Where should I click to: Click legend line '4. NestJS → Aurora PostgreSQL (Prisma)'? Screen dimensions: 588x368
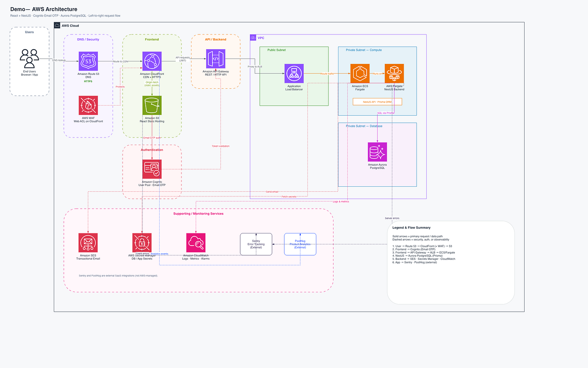417,256
